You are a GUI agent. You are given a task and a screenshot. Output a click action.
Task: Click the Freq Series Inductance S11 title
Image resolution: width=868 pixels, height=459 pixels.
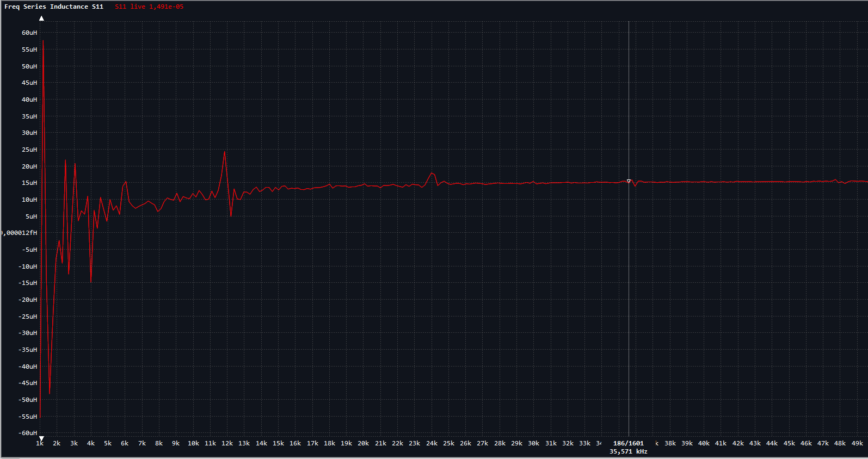pyautogui.click(x=54, y=7)
